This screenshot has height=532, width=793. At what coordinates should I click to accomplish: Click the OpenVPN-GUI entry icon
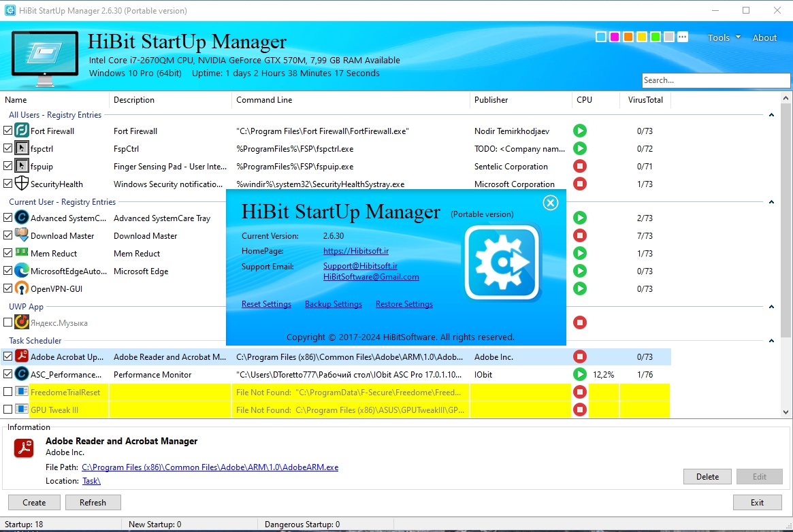21,288
